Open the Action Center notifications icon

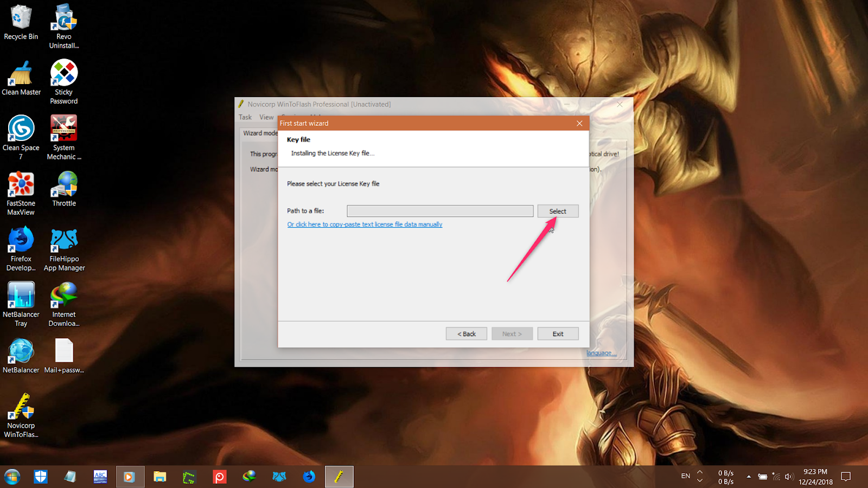point(846,477)
